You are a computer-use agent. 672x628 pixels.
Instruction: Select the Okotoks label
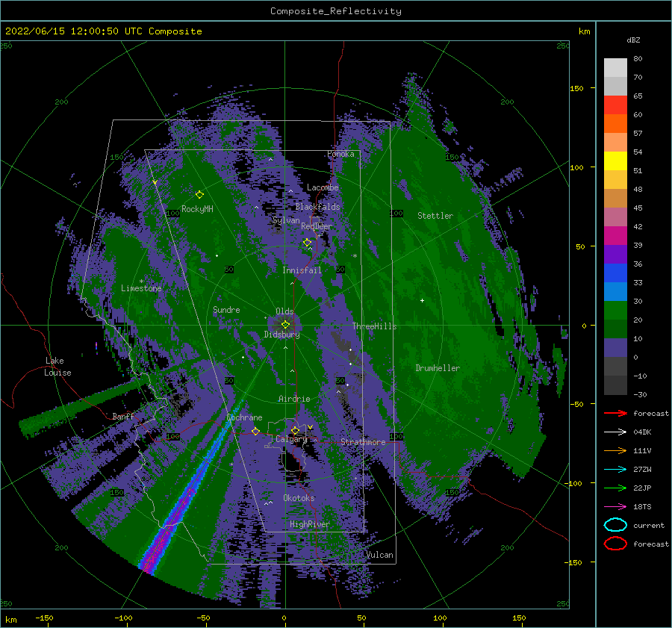299,498
